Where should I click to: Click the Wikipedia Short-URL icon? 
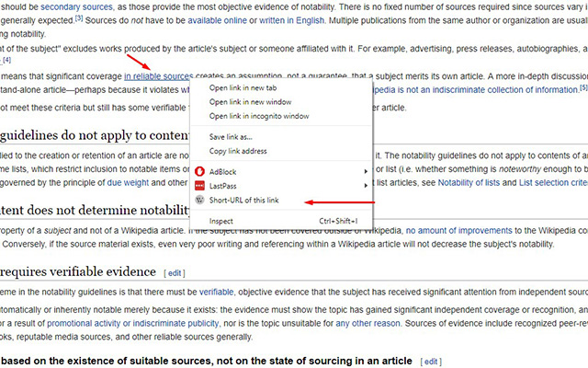pyautogui.click(x=199, y=201)
